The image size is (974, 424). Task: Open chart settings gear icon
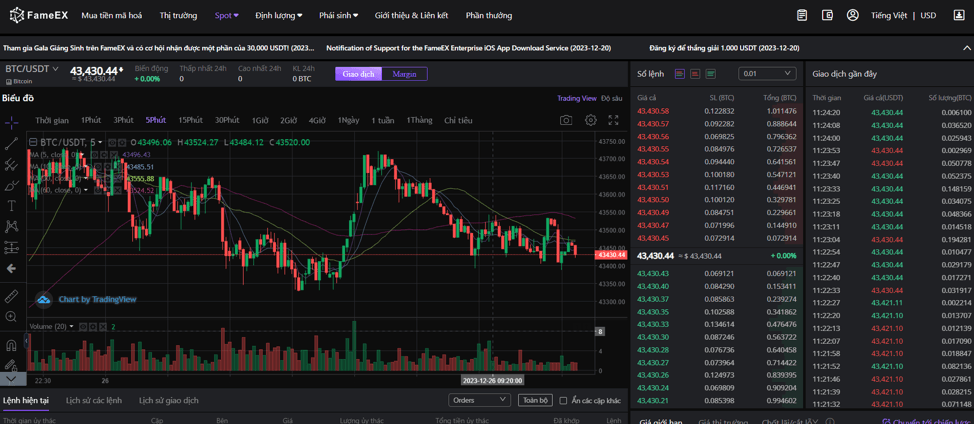pos(590,120)
